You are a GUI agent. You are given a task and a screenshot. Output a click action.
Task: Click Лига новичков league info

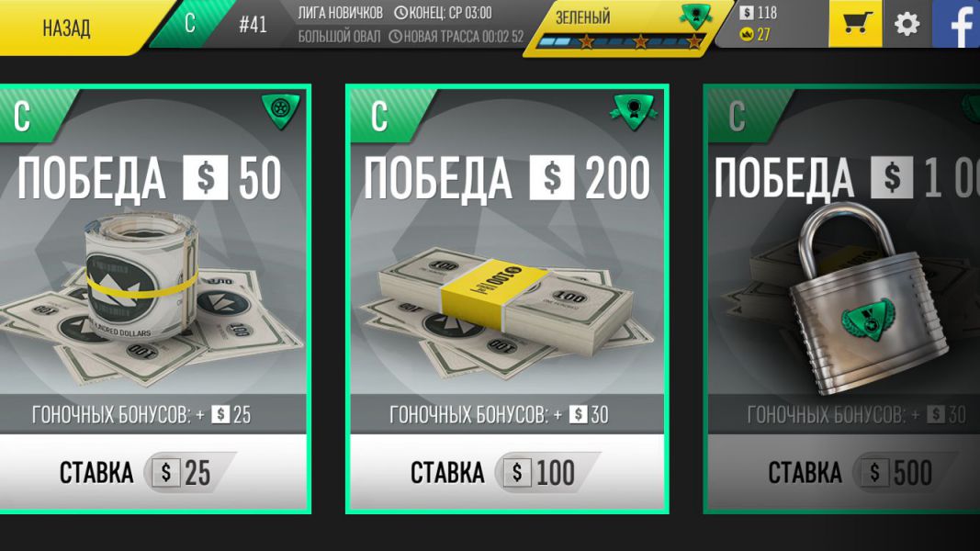[x=340, y=13]
